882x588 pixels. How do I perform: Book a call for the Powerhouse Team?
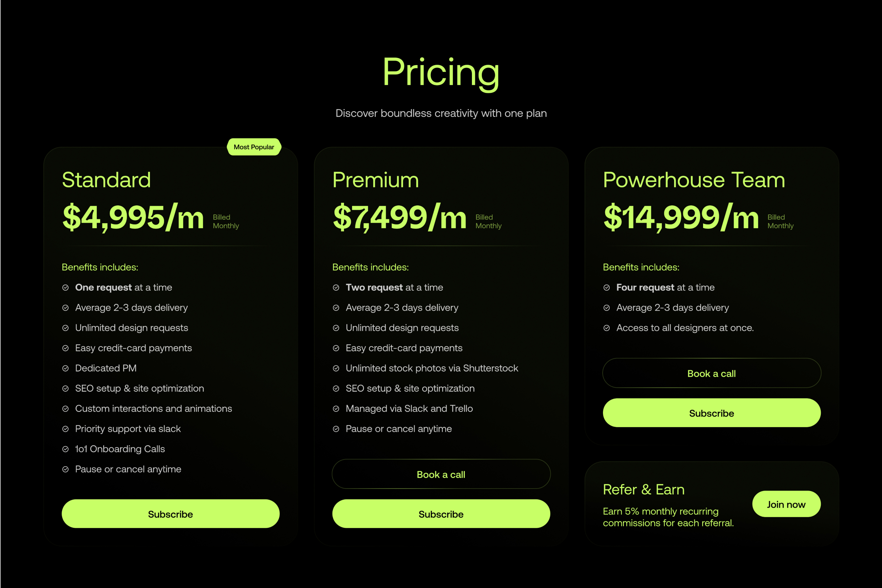click(x=711, y=373)
